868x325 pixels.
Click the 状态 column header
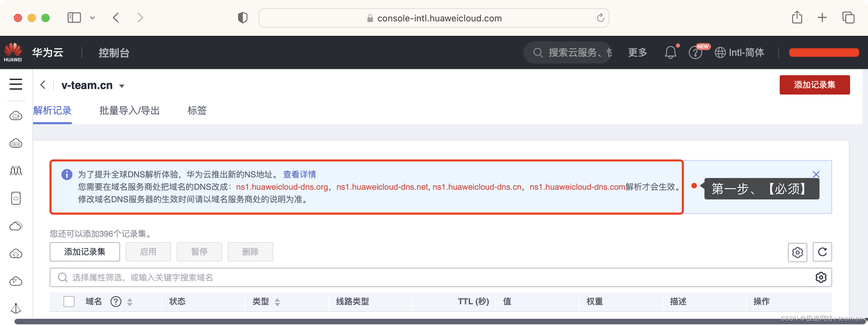[x=177, y=302]
